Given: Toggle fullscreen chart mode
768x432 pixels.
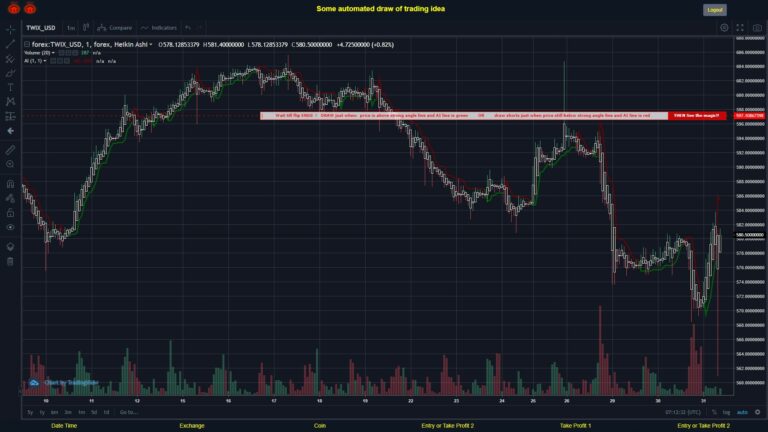Looking at the screenshot, I should 740,28.
